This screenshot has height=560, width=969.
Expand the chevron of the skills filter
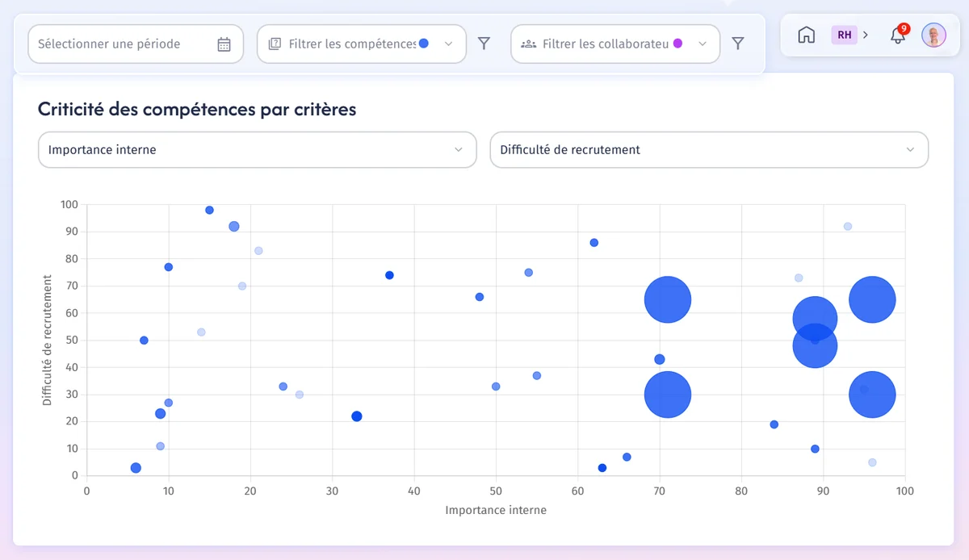tap(449, 44)
